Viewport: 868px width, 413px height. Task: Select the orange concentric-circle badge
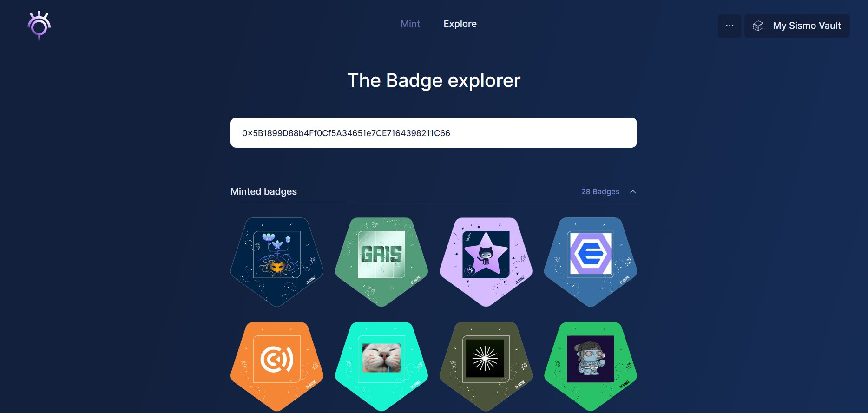[277, 367]
